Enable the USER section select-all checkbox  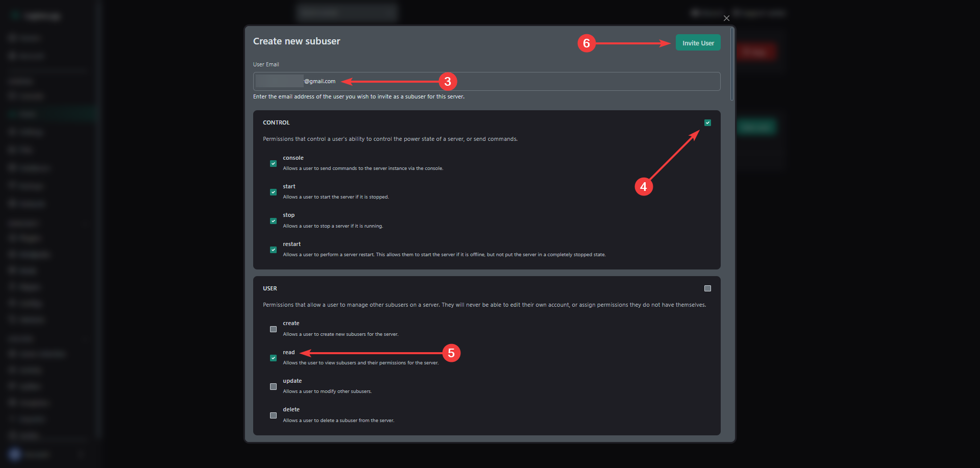(707, 288)
